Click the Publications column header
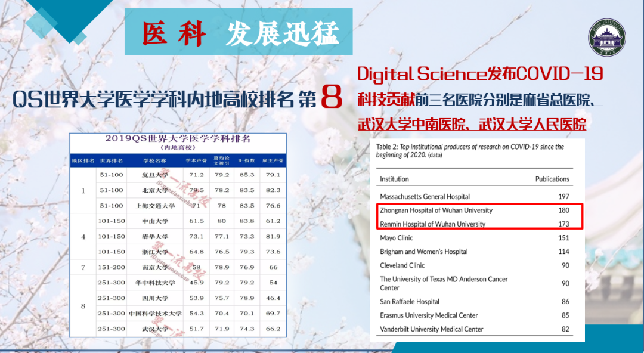The width and height of the screenshot is (644, 353). 552,179
